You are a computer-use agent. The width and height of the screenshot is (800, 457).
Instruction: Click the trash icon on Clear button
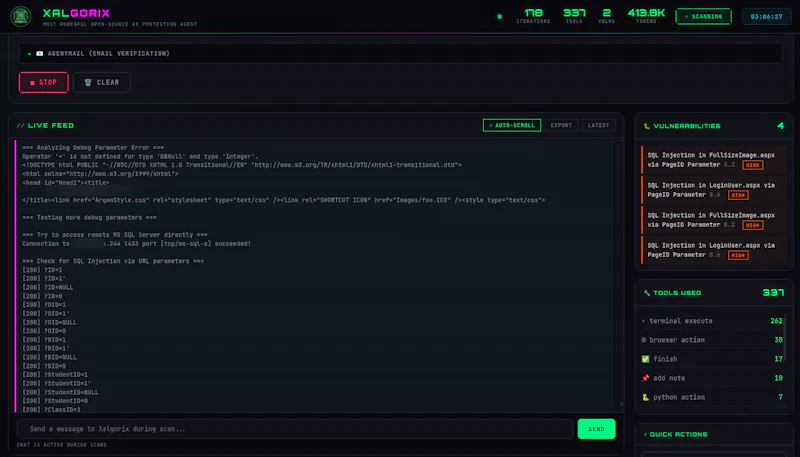88,83
